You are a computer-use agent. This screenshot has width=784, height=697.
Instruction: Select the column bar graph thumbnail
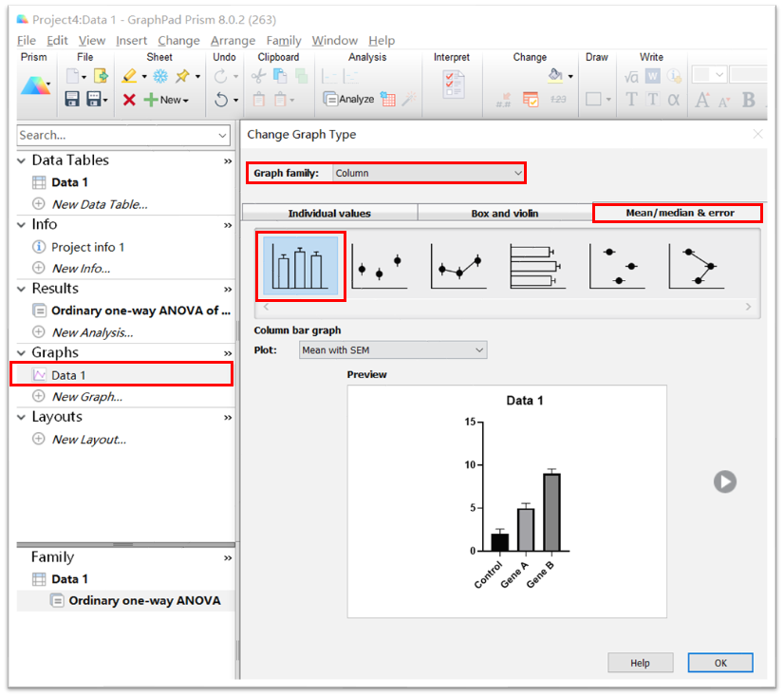tap(300, 266)
